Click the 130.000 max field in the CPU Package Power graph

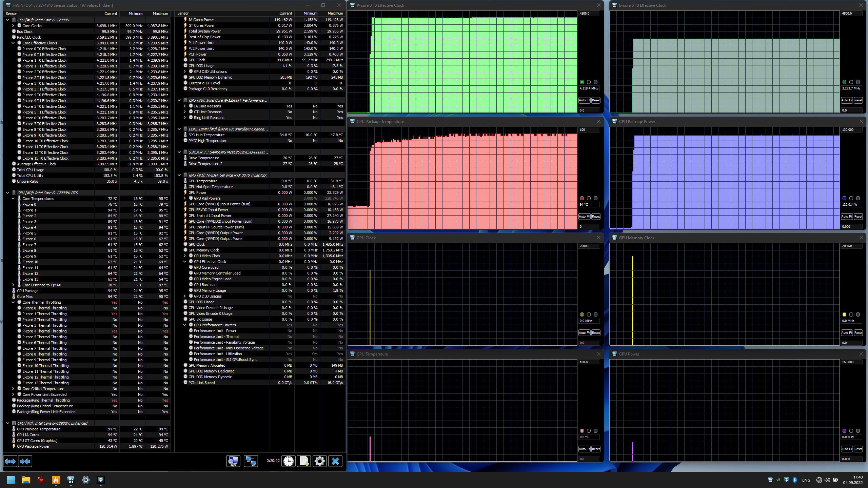pyautogui.click(x=851, y=130)
